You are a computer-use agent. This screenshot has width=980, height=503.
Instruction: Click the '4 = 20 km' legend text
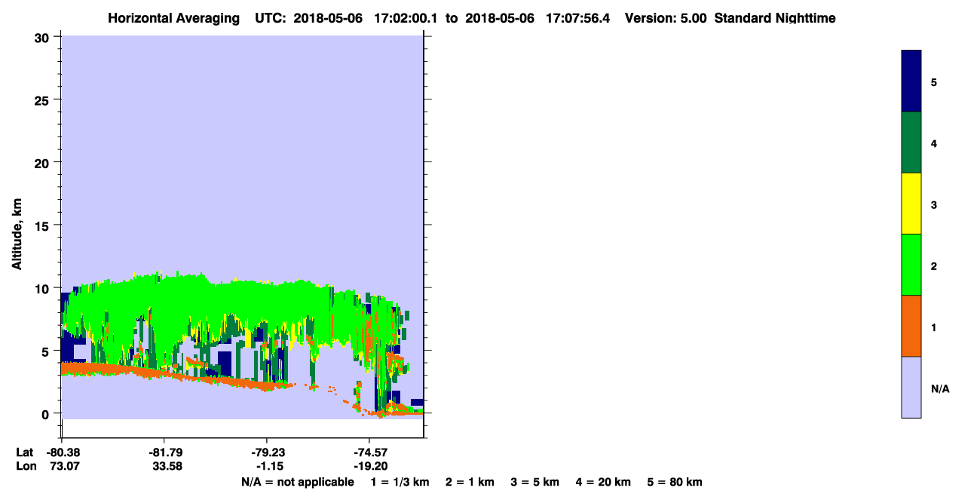pyautogui.click(x=604, y=482)
